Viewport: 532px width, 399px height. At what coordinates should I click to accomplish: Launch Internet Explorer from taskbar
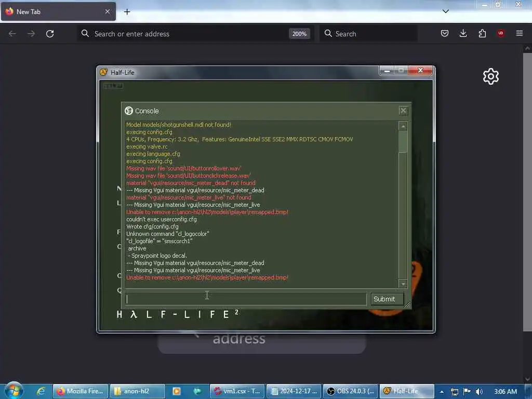(x=41, y=391)
